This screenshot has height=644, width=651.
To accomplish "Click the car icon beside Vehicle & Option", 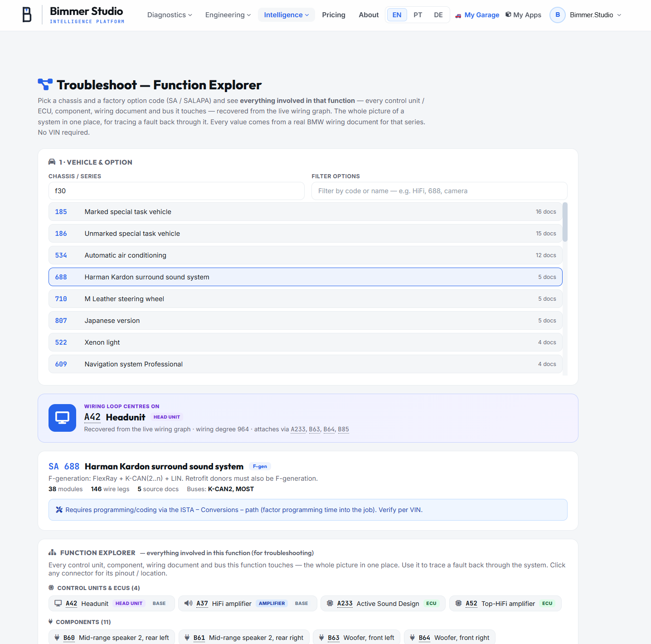I will [52, 162].
